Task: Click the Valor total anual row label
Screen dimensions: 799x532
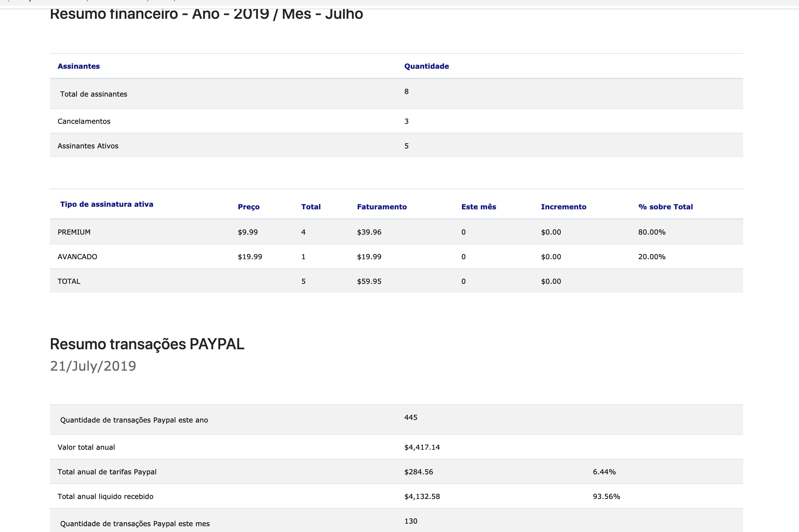Action: (86, 447)
